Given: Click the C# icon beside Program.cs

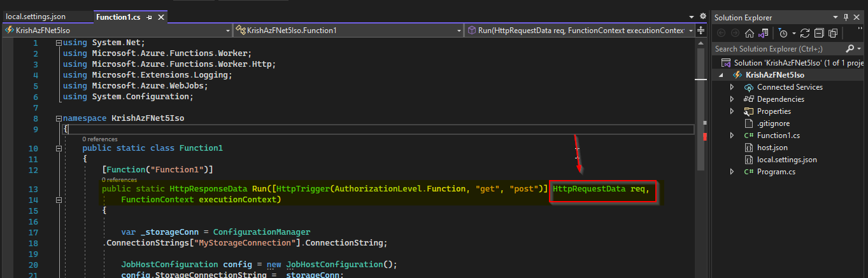Looking at the screenshot, I should coord(749,172).
